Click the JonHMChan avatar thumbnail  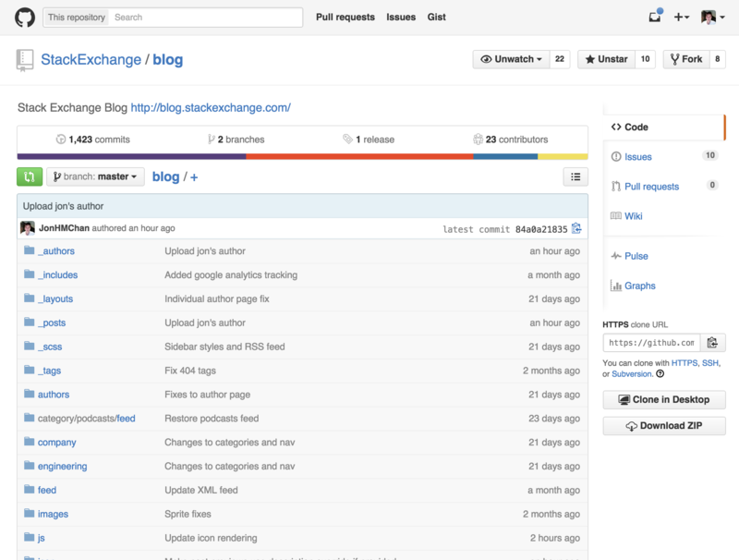(x=28, y=228)
